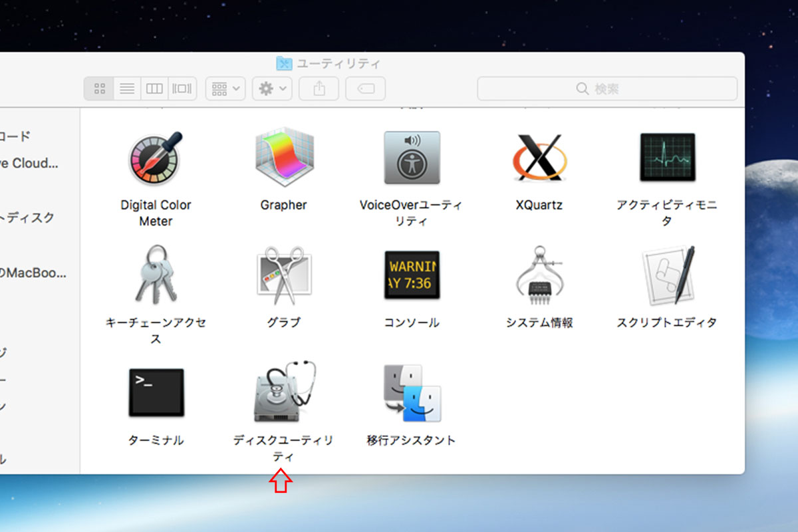Viewport: 798px width, 532px height.
Task: Click the 'ターミナル' file name
Action: 156,440
